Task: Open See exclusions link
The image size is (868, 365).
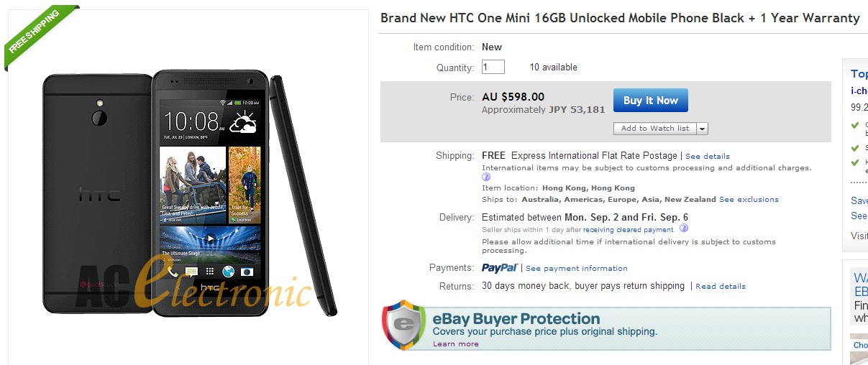Action: (749, 199)
